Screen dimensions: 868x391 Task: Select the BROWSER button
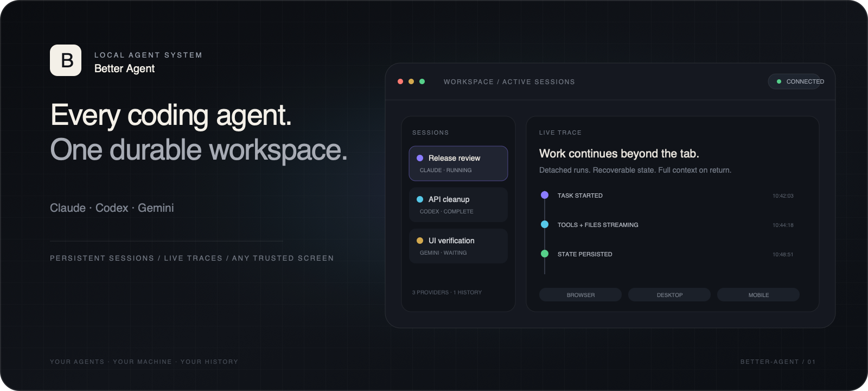coord(580,295)
